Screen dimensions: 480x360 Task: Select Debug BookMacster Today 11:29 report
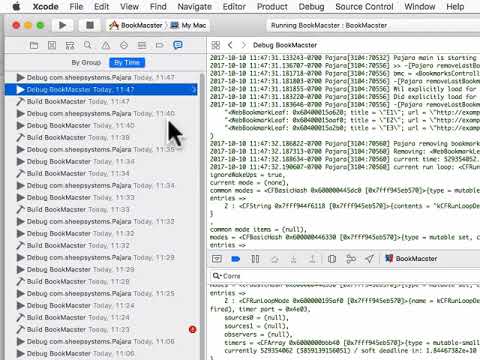coord(101,269)
